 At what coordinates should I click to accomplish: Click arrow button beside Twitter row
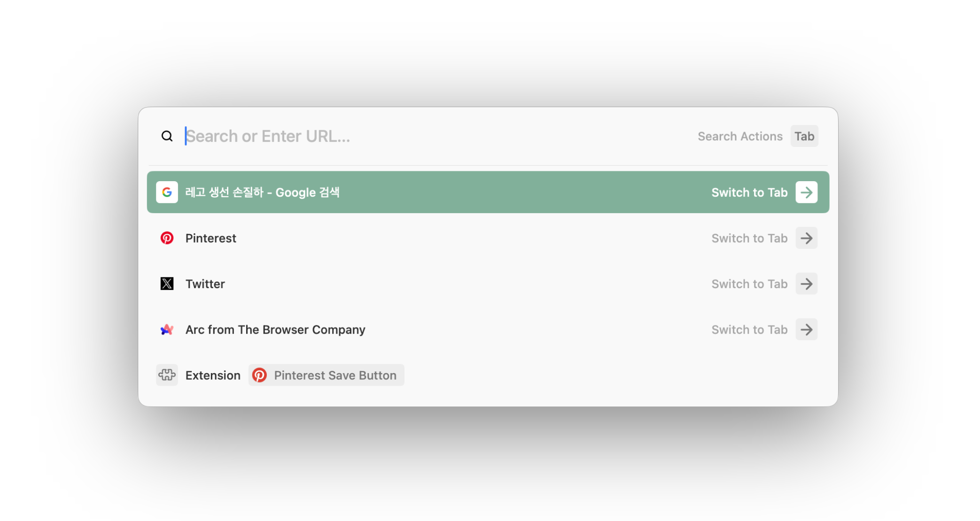click(x=806, y=283)
